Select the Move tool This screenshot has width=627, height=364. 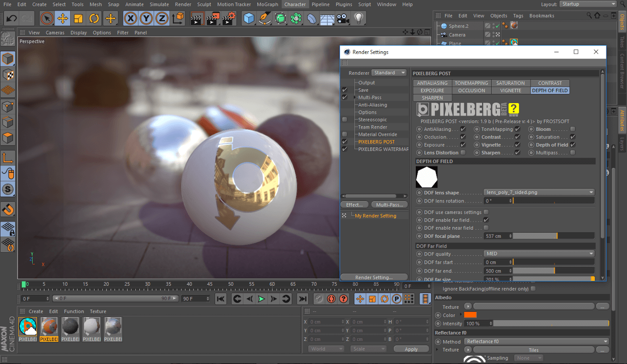(x=62, y=19)
